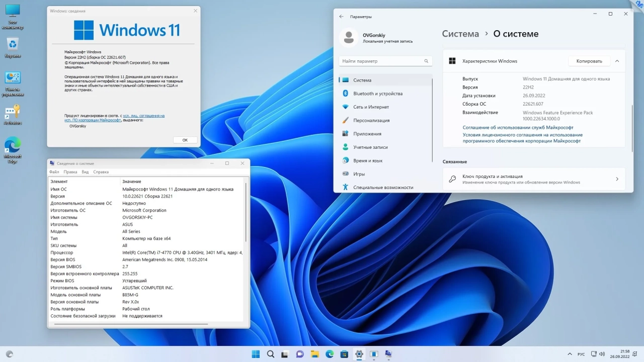Click Система breadcrumb in Settings header

point(460,34)
